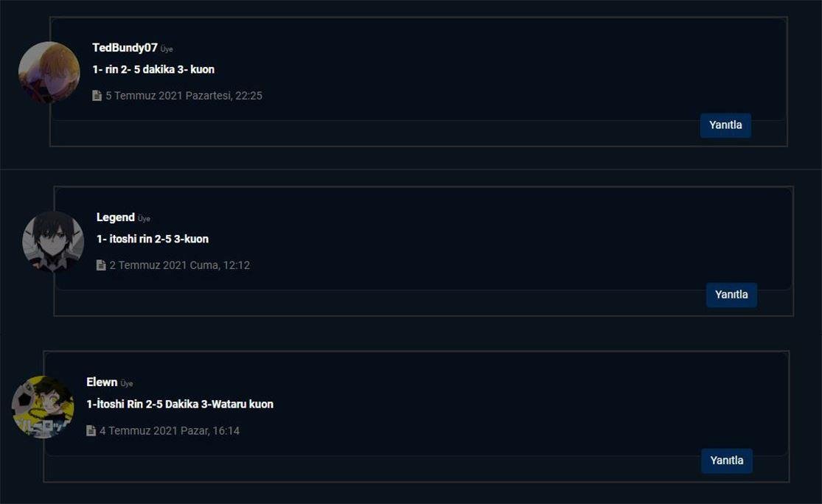This screenshot has width=822, height=504.
Task: Click the comment text "1- rin 2- 5 dakika 3- kuon"
Action: 153,69
